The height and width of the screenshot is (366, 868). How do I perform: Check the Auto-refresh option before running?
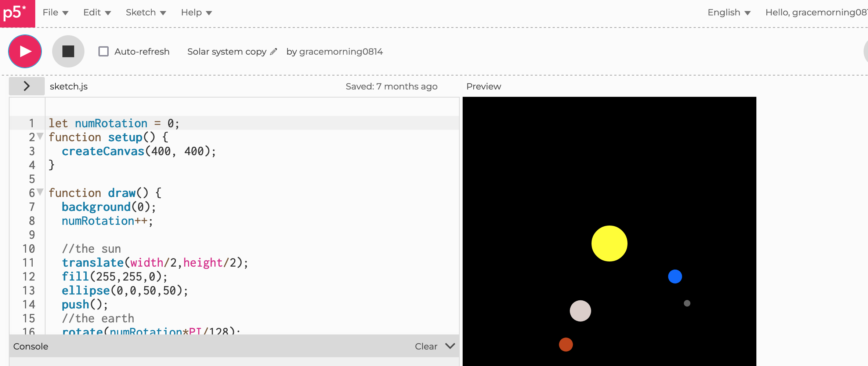click(x=104, y=51)
